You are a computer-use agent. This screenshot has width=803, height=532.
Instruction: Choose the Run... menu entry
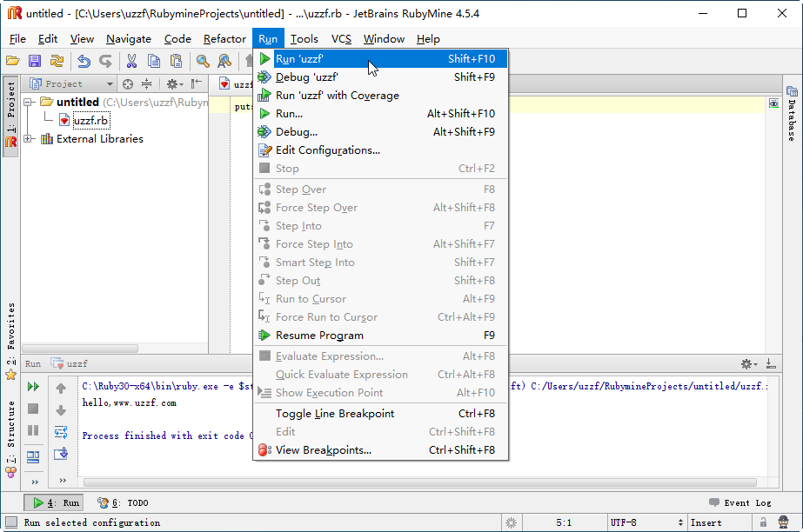tap(380, 114)
